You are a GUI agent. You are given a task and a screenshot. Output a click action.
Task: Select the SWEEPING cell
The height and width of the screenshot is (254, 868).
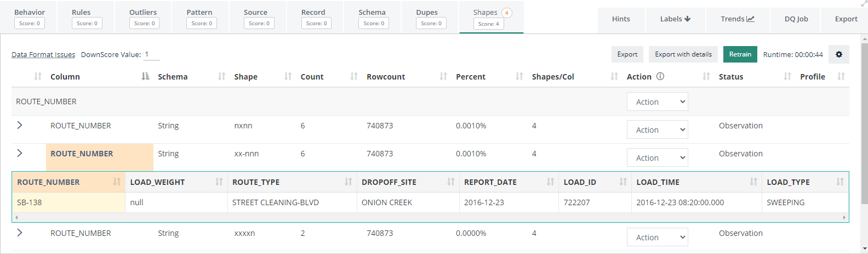(805, 202)
